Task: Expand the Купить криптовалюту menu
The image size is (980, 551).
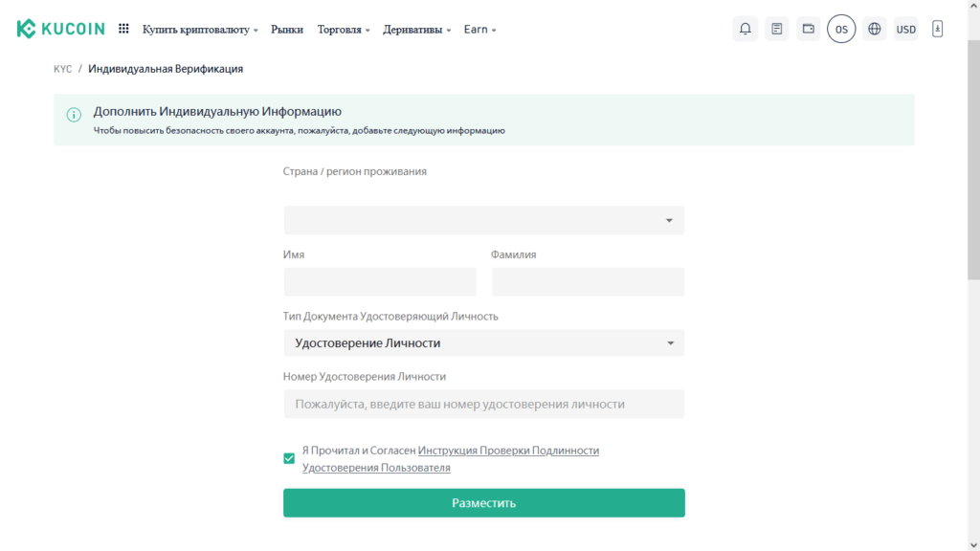Action: (200, 30)
